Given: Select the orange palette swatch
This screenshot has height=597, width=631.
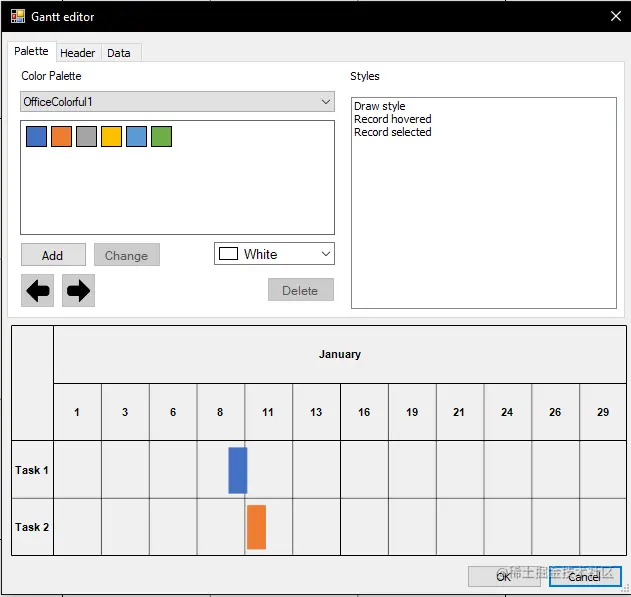Looking at the screenshot, I should [62, 136].
